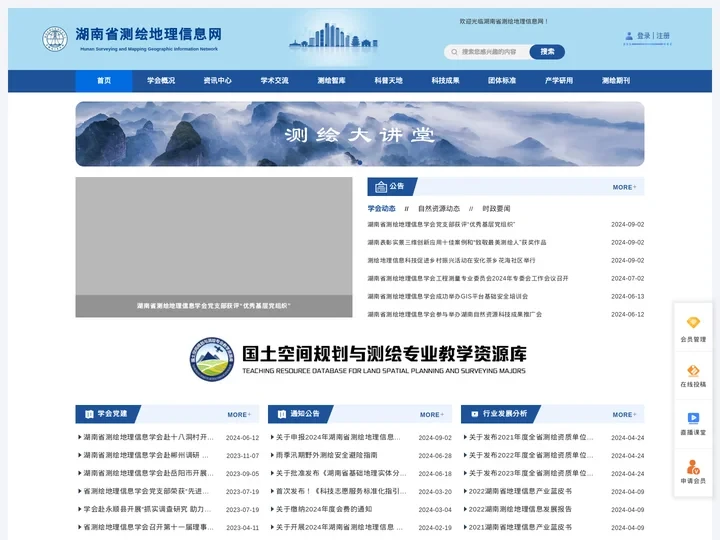Open 关于发布2023年度全省测绘资质单位 report
Viewport: 720px width, 540px height.
tap(529, 473)
